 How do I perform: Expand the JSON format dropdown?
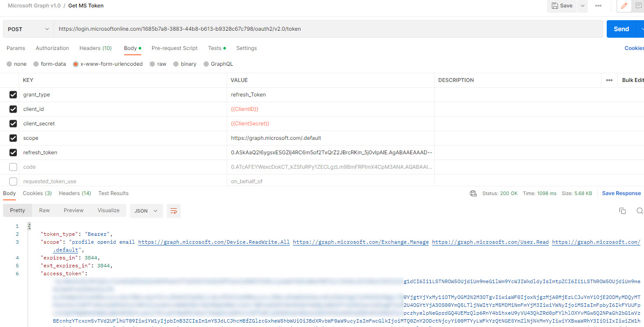coord(146,211)
